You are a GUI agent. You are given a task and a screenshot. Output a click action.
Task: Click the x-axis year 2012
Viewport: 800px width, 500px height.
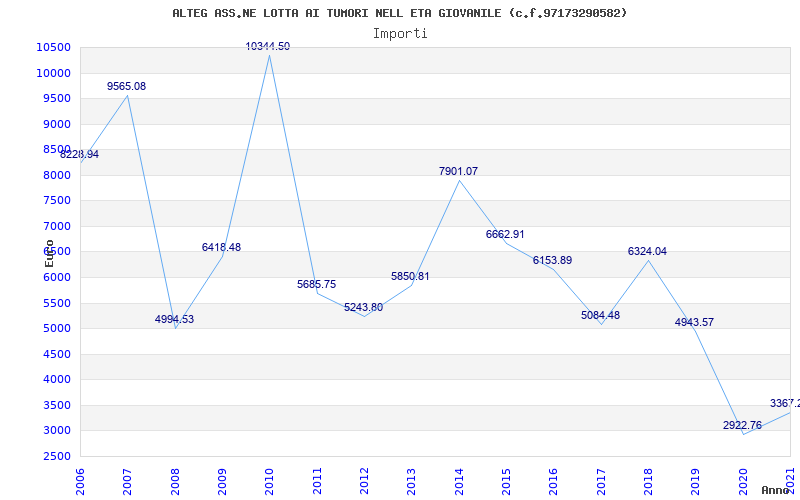click(x=364, y=481)
